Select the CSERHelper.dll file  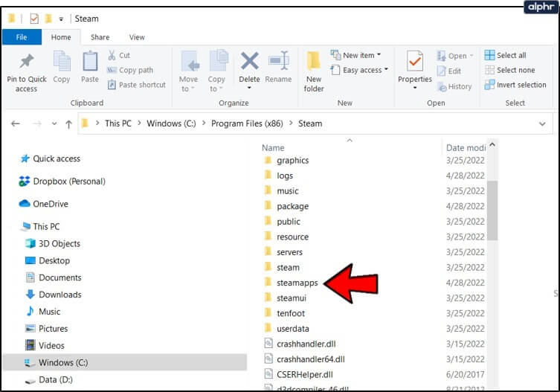pyautogui.click(x=298, y=374)
